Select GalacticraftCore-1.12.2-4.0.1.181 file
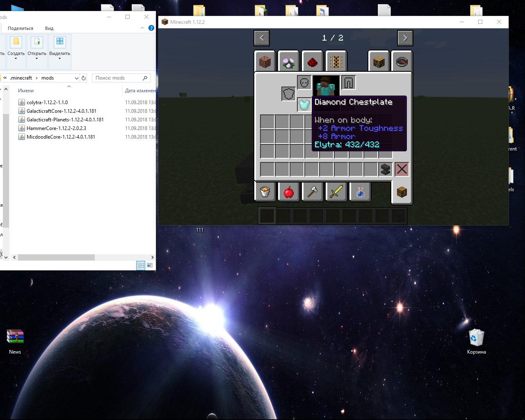This screenshot has height=420, width=525. 62,111
